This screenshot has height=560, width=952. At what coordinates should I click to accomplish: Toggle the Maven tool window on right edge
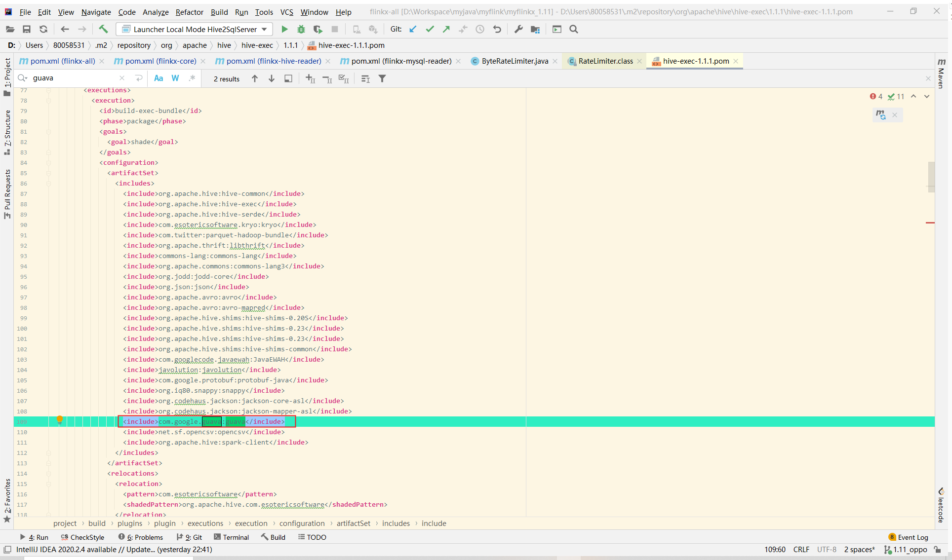coord(941,73)
